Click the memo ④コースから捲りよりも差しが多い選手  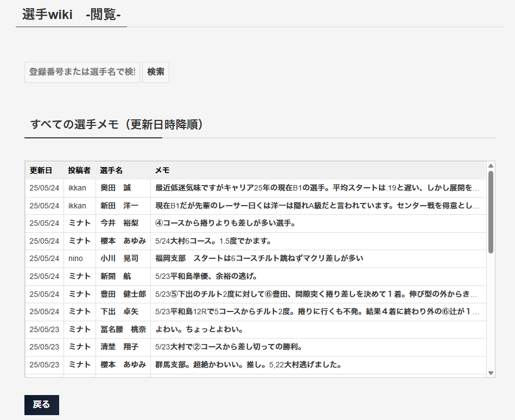coord(225,224)
